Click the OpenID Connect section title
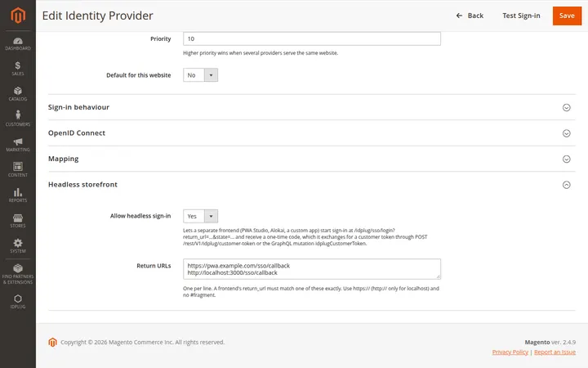 click(77, 133)
